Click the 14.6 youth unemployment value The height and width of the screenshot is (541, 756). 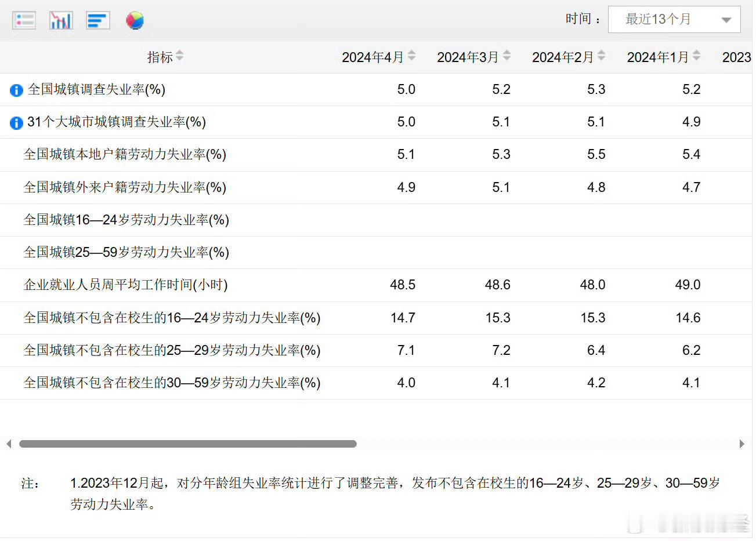[688, 318]
